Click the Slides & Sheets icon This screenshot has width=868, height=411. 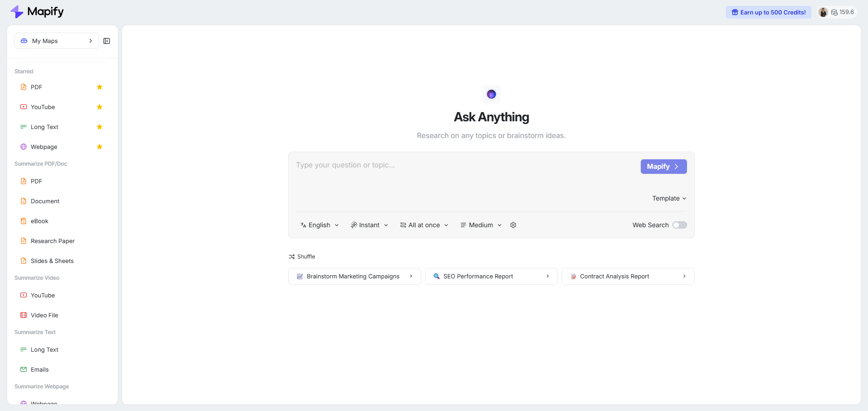point(24,261)
